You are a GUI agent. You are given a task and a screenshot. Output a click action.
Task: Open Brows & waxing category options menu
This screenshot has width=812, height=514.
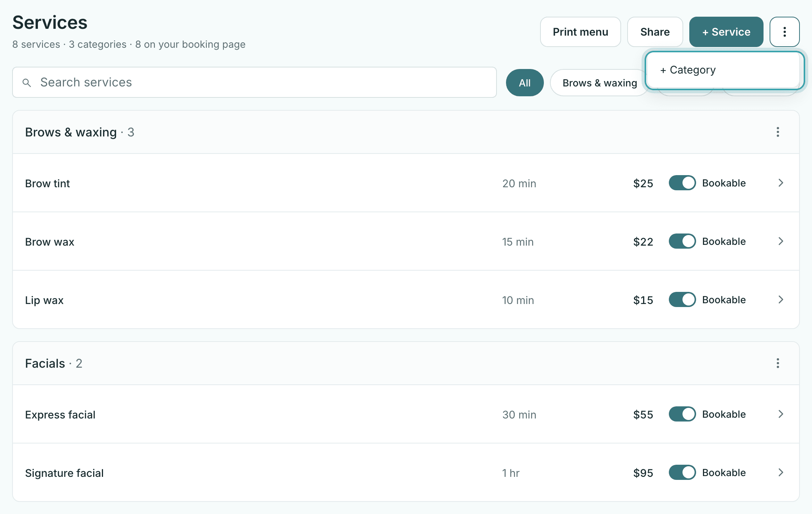click(778, 132)
